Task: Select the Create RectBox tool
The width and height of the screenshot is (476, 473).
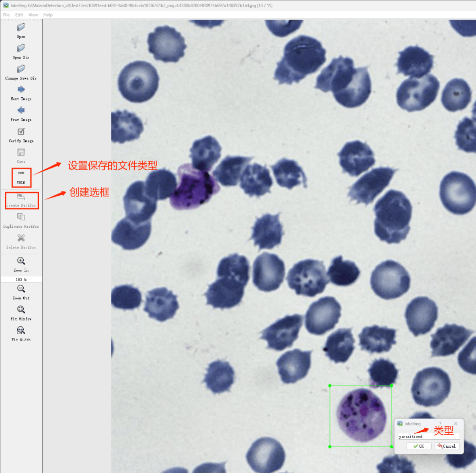Action: click(x=22, y=201)
